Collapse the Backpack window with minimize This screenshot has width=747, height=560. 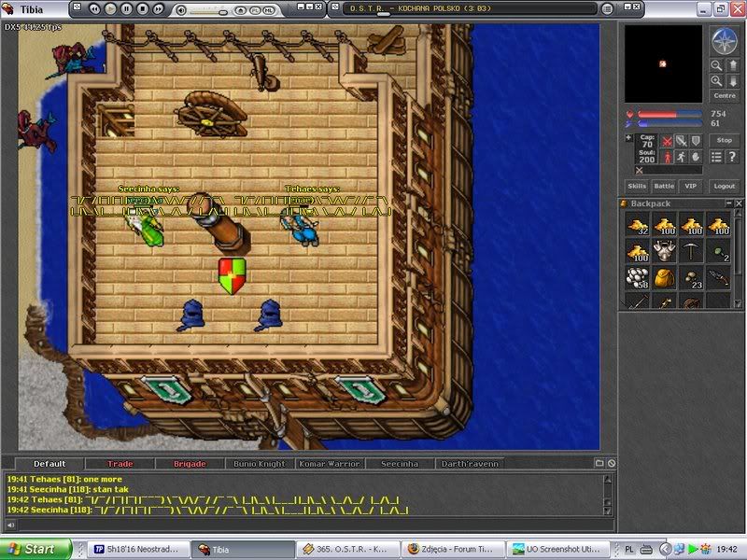[729, 203]
